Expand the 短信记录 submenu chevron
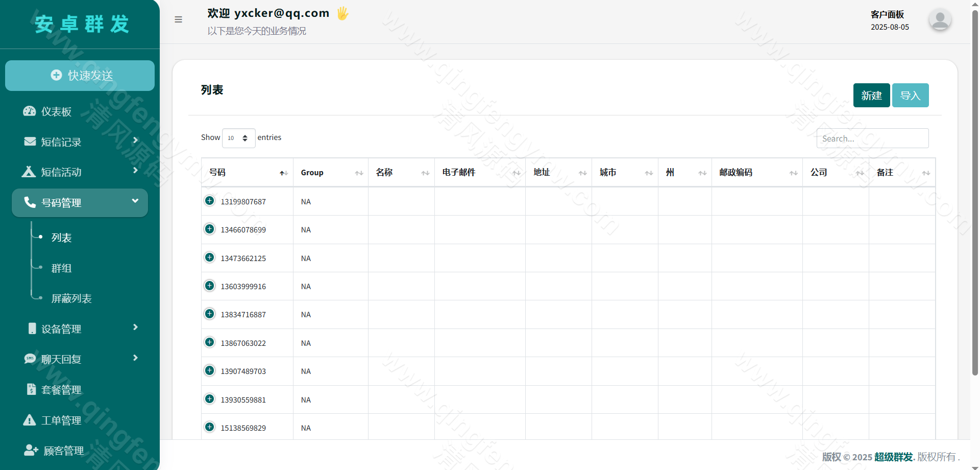The width and height of the screenshot is (980, 470). coord(135,140)
